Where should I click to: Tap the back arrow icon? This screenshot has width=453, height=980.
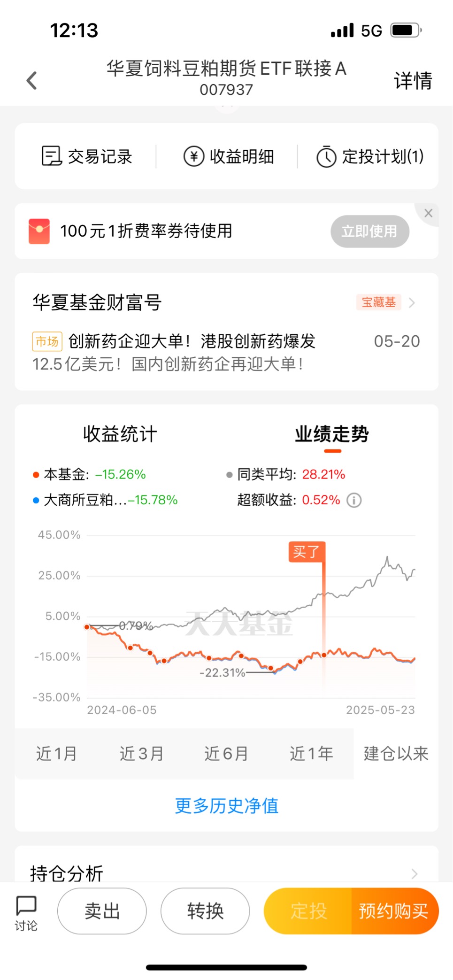click(x=31, y=80)
